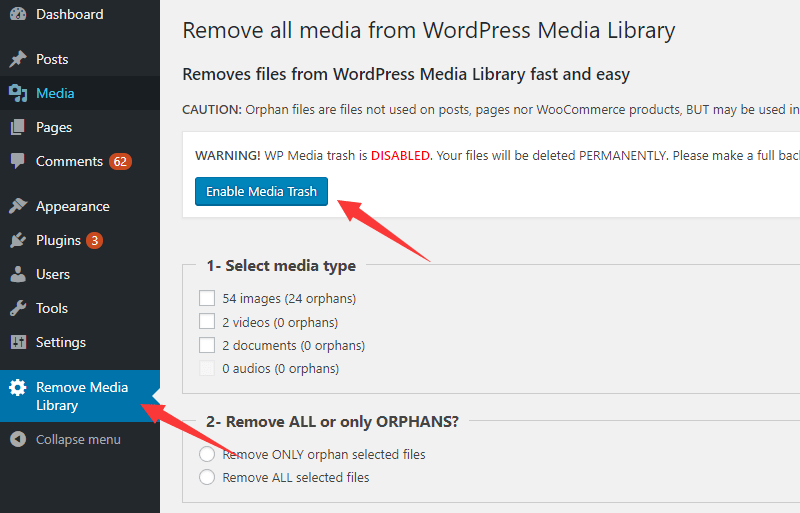This screenshot has height=513, width=800.
Task: Click the red DISABLED warning word
Action: click(400, 156)
